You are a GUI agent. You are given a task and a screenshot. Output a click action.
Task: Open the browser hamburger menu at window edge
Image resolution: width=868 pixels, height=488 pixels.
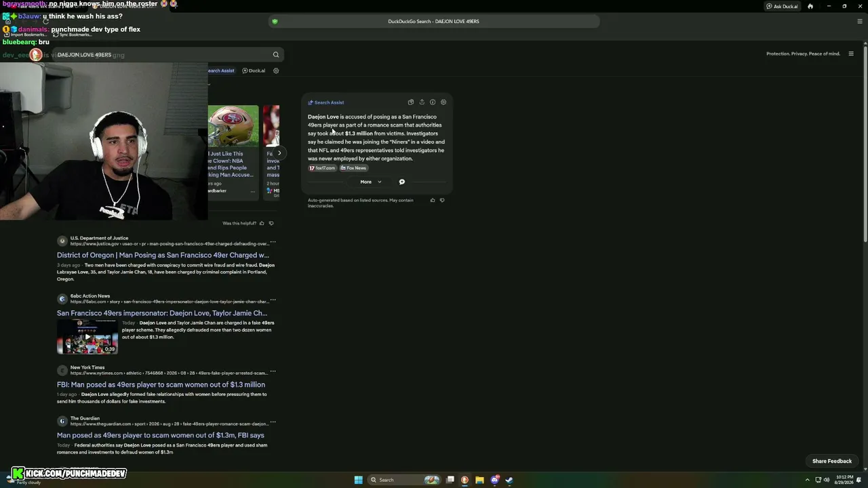click(860, 21)
